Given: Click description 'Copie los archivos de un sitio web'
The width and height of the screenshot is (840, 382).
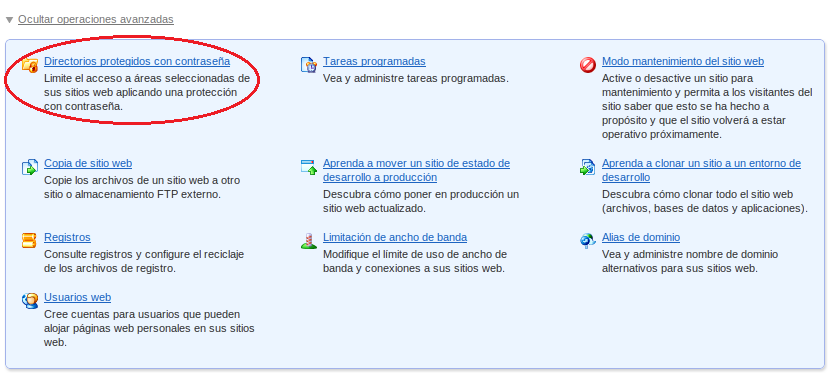Looking at the screenshot, I should coord(142,187).
